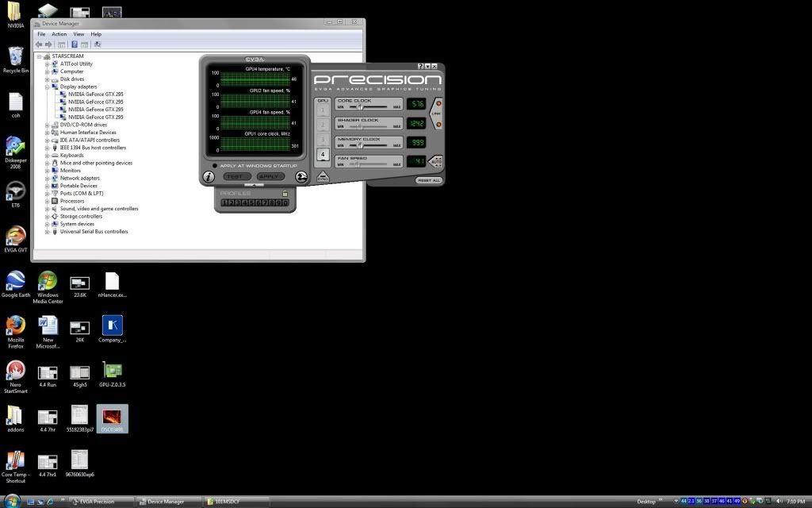Select GPU 4 in Precision

(x=322, y=155)
